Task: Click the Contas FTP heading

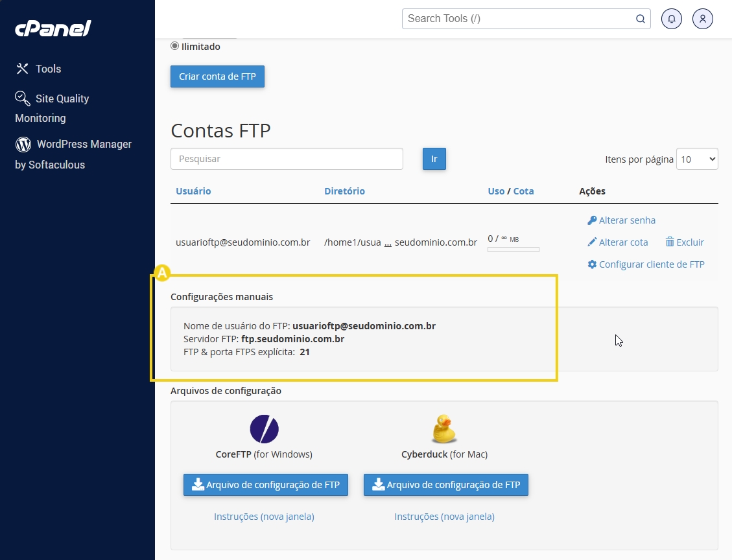Action: tap(221, 131)
